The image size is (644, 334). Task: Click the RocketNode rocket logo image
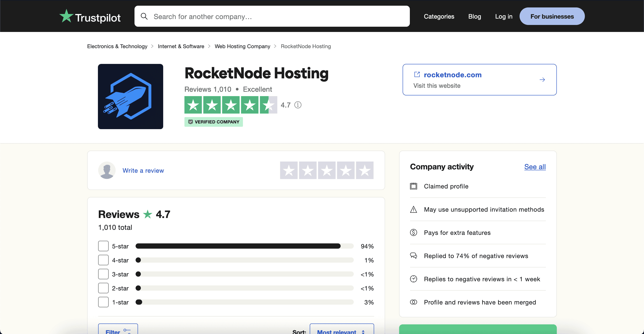click(130, 97)
